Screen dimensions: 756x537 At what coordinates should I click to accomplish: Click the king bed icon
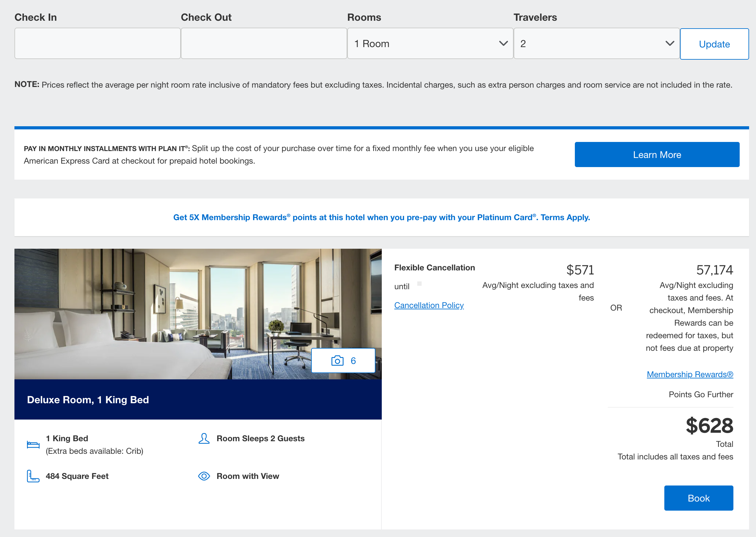click(x=33, y=445)
